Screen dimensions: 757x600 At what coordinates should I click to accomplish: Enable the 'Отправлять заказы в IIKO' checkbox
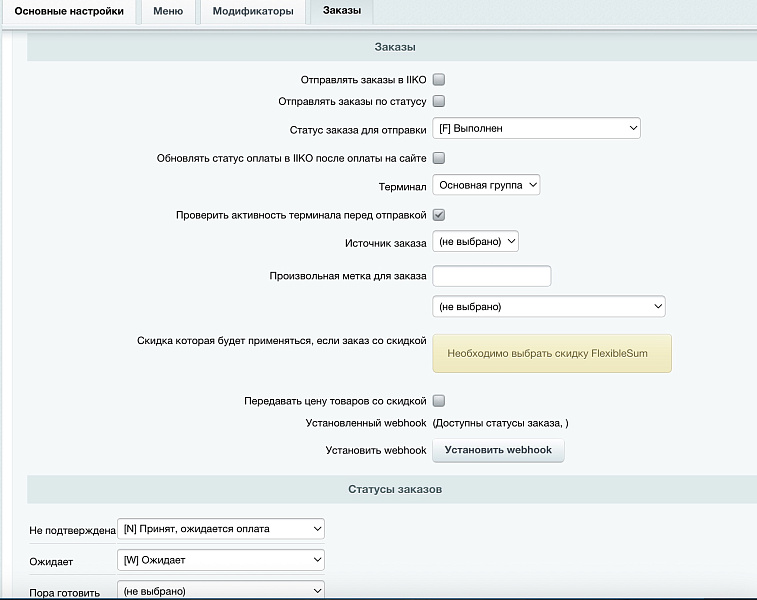pos(438,80)
